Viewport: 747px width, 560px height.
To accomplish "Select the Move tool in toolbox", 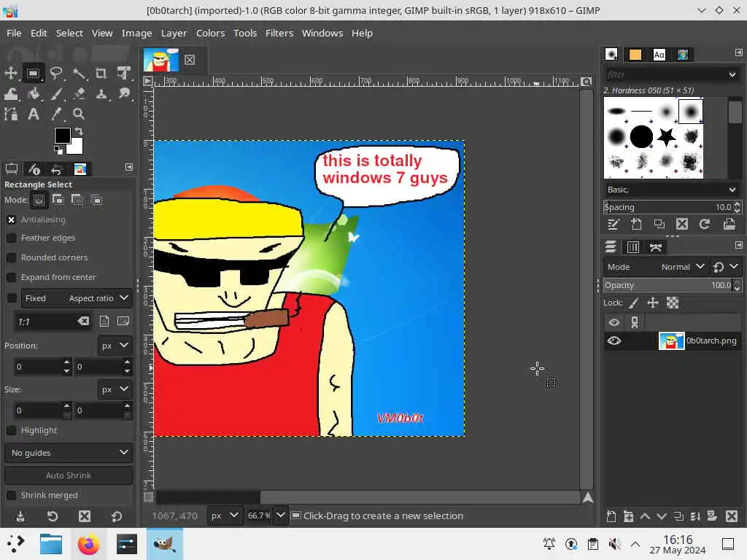I will (11, 73).
